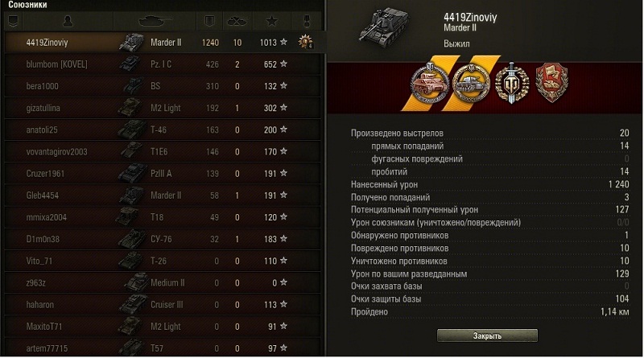Click the Закрыть button
The width and height of the screenshot is (644, 358).
[x=487, y=335]
